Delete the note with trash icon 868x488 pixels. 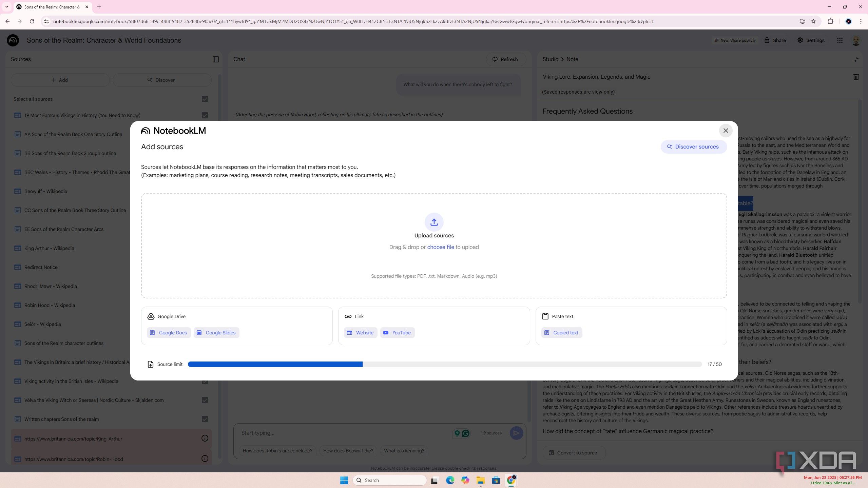856,77
